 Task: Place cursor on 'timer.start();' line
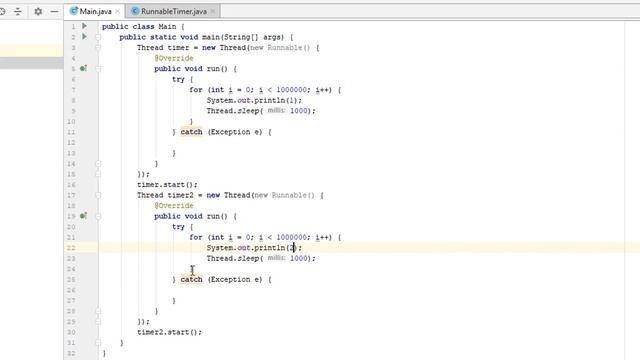167,184
